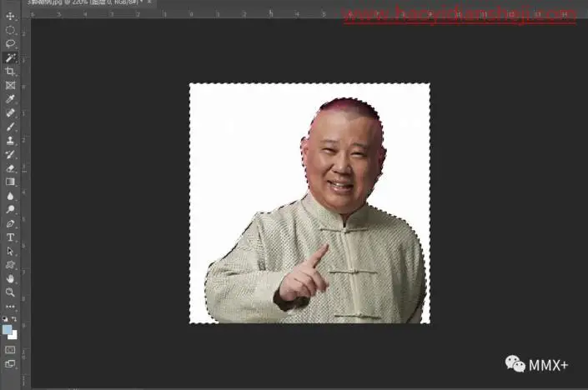
Task: Select the Eyedropper tool
Action: (10, 99)
